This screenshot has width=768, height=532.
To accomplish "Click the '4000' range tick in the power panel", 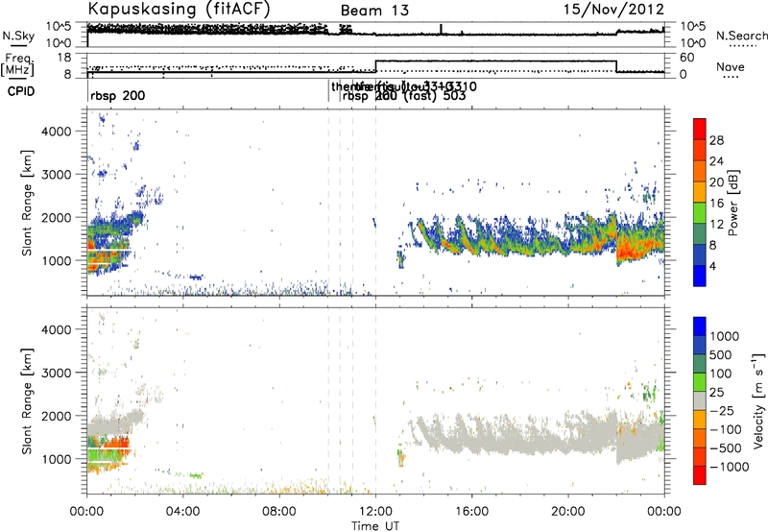I will tap(58, 132).
